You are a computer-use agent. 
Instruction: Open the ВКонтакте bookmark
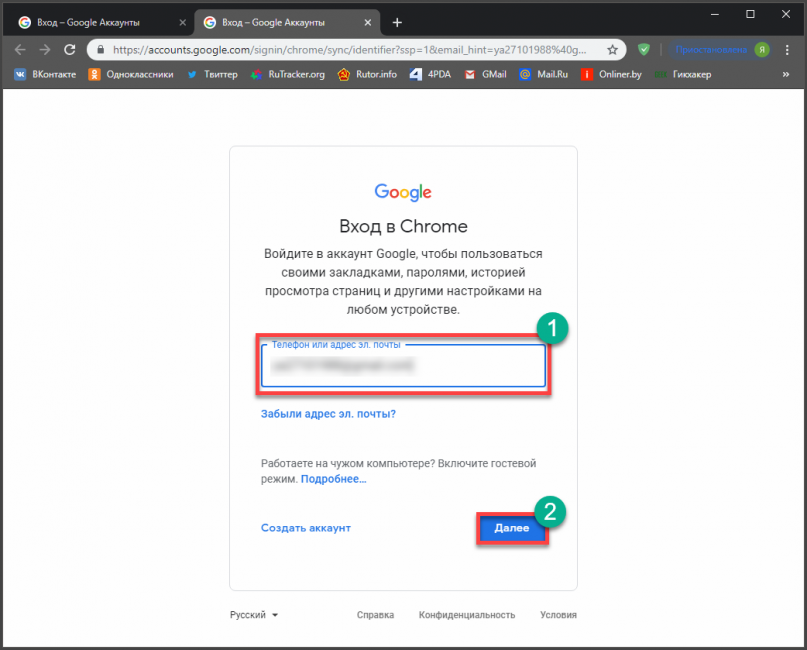[x=45, y=75]
